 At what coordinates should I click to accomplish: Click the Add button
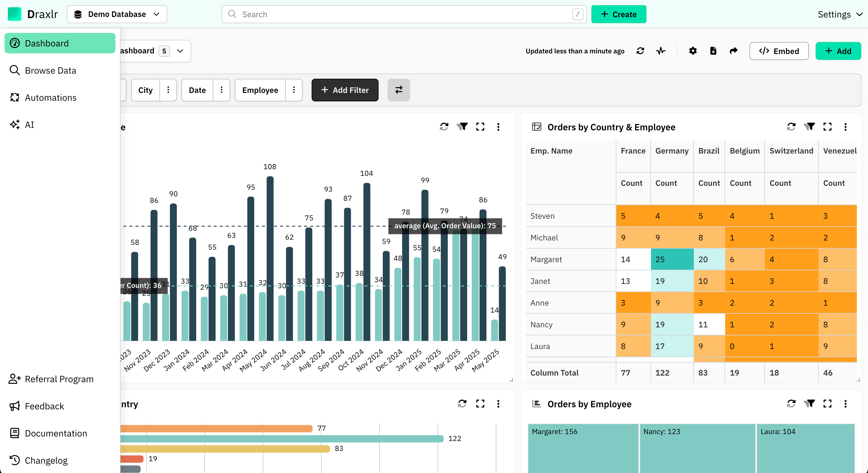click(x=838, y=51)
